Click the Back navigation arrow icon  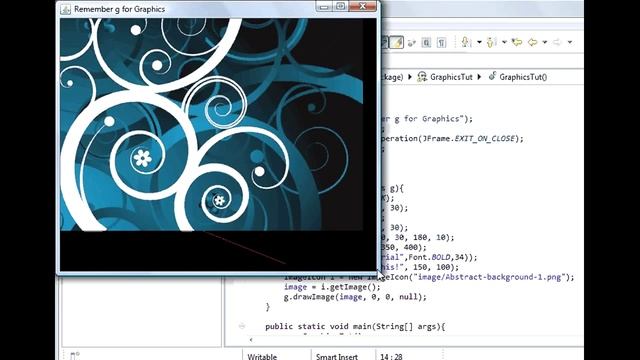click(x=533, y=42)
